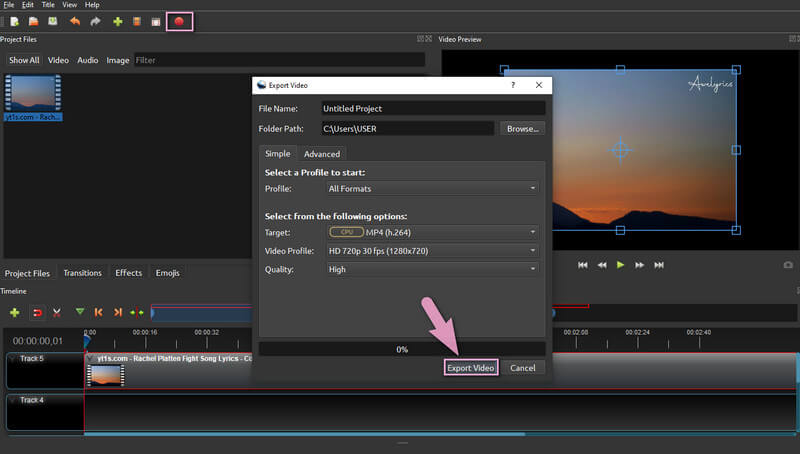Click the green Add Marker icon
Image resolution: width=800 pixels, height=454 pixels.
(x=80, y=312)
